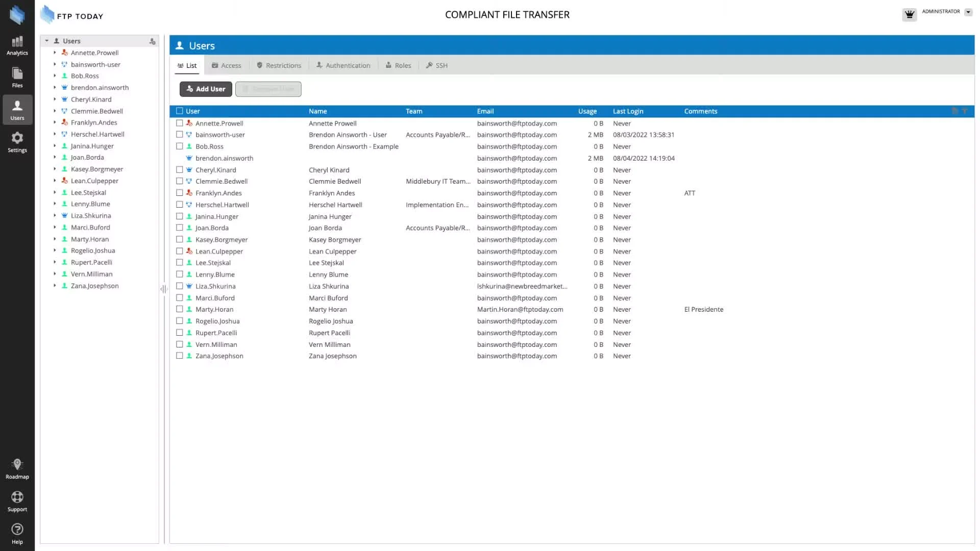Open the Administrator dropdown arrow
The width and height of the screenshot is (980, 551).
click(x=968, y=12)
